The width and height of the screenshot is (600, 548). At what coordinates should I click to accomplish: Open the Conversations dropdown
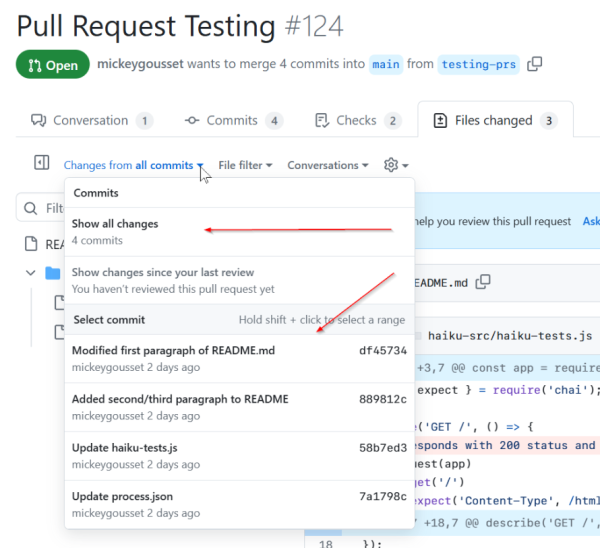coord(328,165)
